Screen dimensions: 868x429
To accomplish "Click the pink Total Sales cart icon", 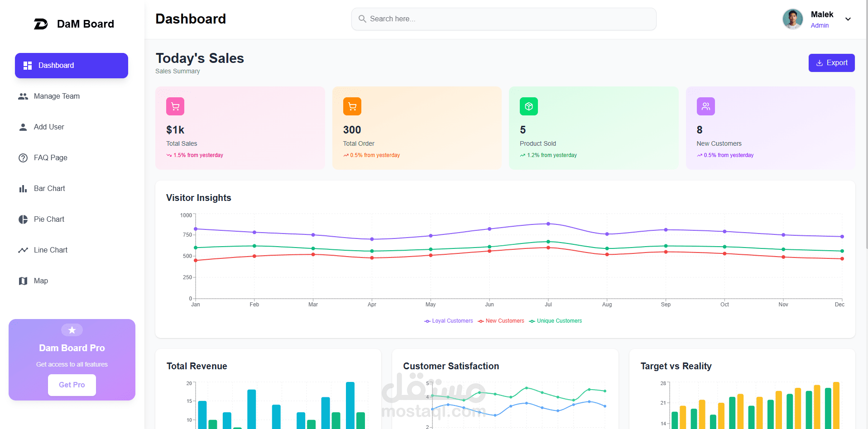I will coord(175,106).
